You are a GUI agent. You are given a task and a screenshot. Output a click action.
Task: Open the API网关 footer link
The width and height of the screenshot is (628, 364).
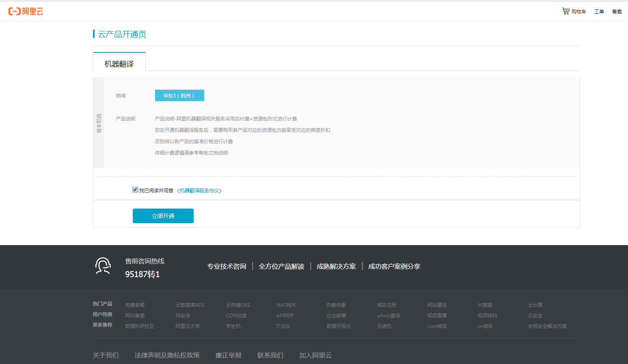click(285, 315)
